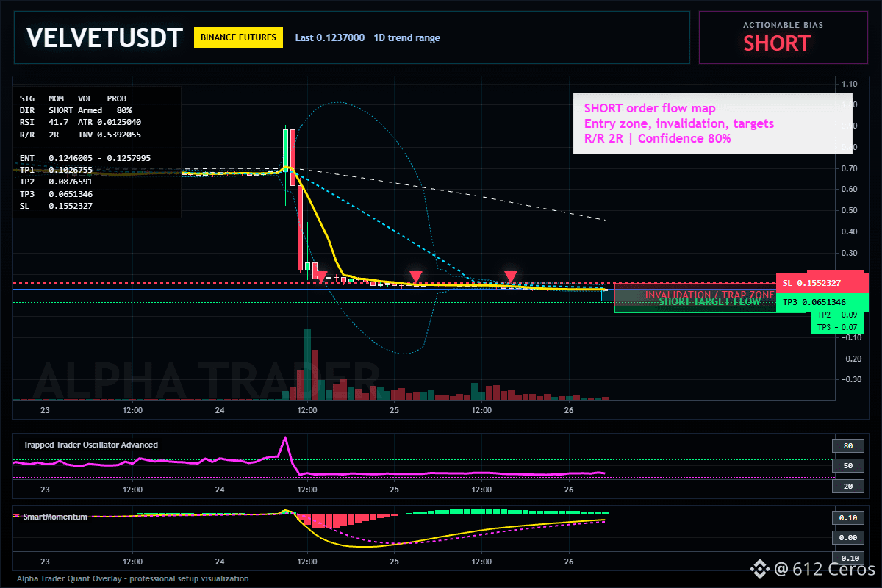
Task: Click date 24 on the oscillator time axis
Action: click(x=220, y=489)
